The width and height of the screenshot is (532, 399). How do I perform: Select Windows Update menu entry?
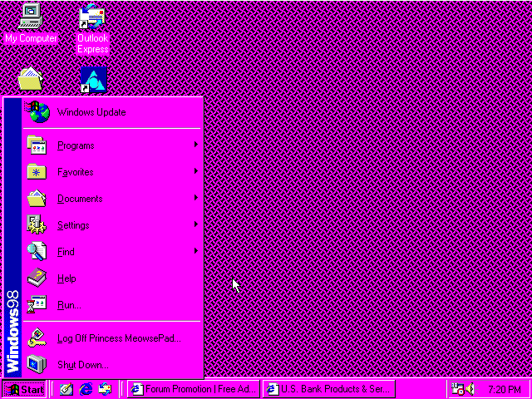point(111,112)
